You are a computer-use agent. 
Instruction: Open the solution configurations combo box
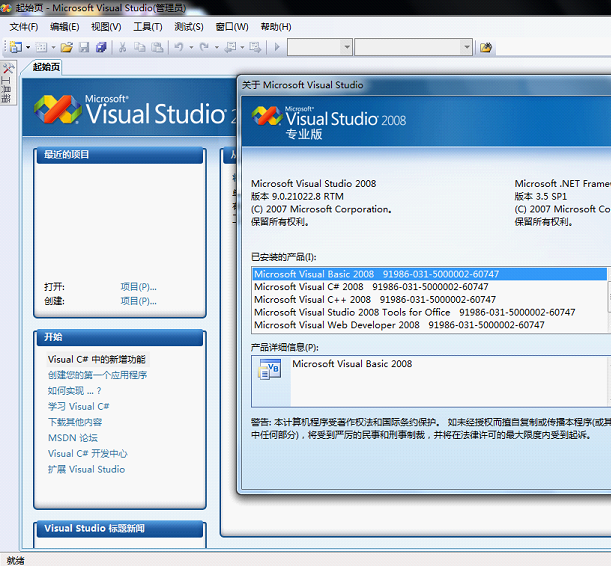(x=320, y=48)
